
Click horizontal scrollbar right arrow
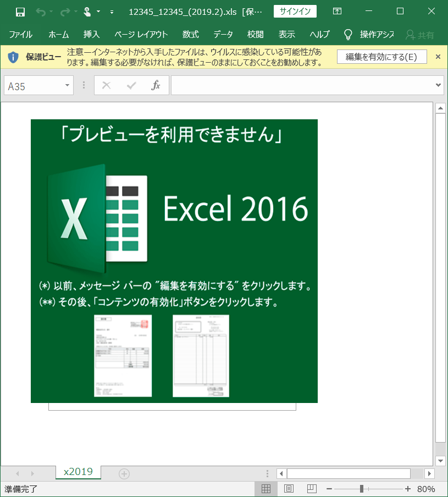click(429, 473)
